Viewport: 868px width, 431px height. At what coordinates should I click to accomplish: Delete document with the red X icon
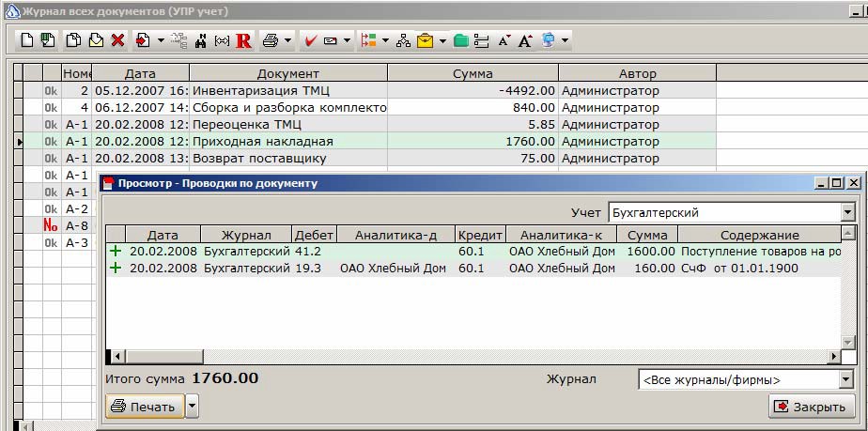pyautogui.click(x=118, y=40)
